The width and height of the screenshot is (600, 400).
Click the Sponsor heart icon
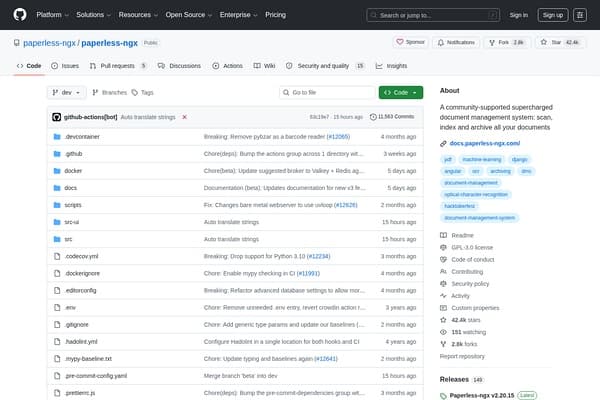coord(400,42)
